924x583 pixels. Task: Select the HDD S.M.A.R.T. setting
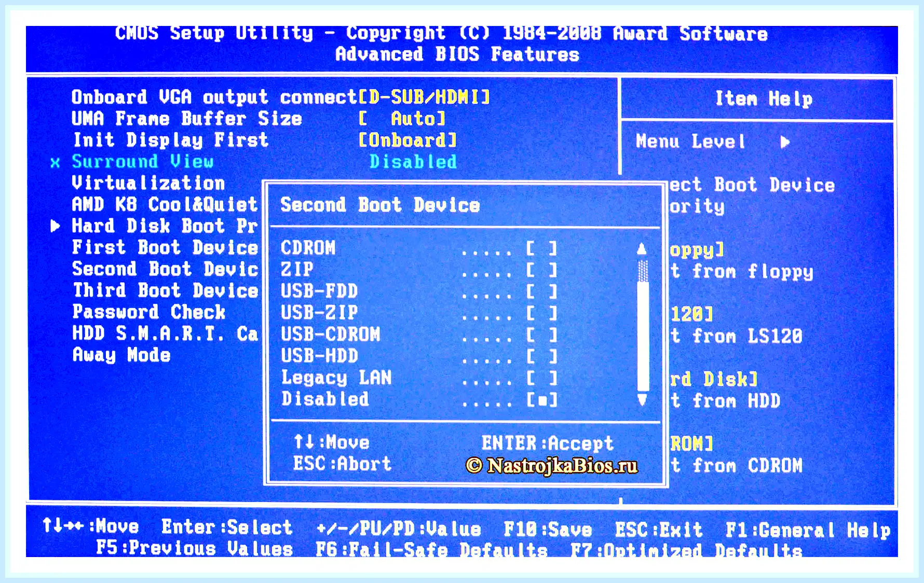(x=165, y=334)
